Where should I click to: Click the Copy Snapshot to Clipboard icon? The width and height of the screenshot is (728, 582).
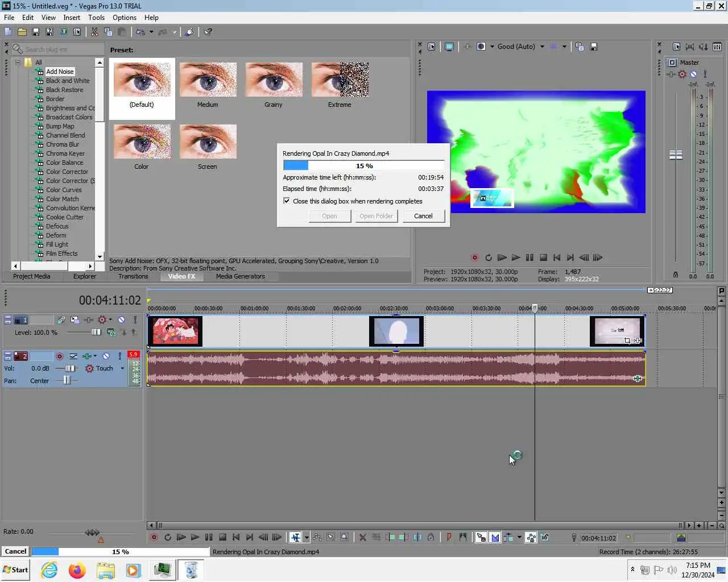click(x=580, y=47)
